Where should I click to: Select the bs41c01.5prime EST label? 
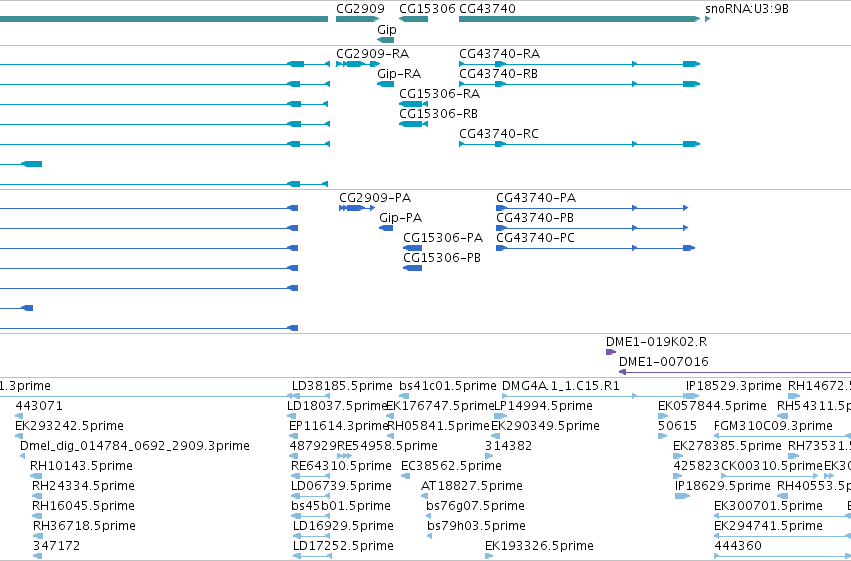pyautogui.click(x=448, y=386)
